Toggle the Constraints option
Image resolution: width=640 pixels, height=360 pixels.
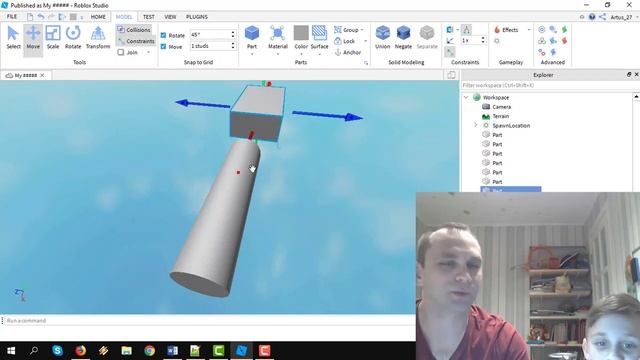click(x=136, y=41)
